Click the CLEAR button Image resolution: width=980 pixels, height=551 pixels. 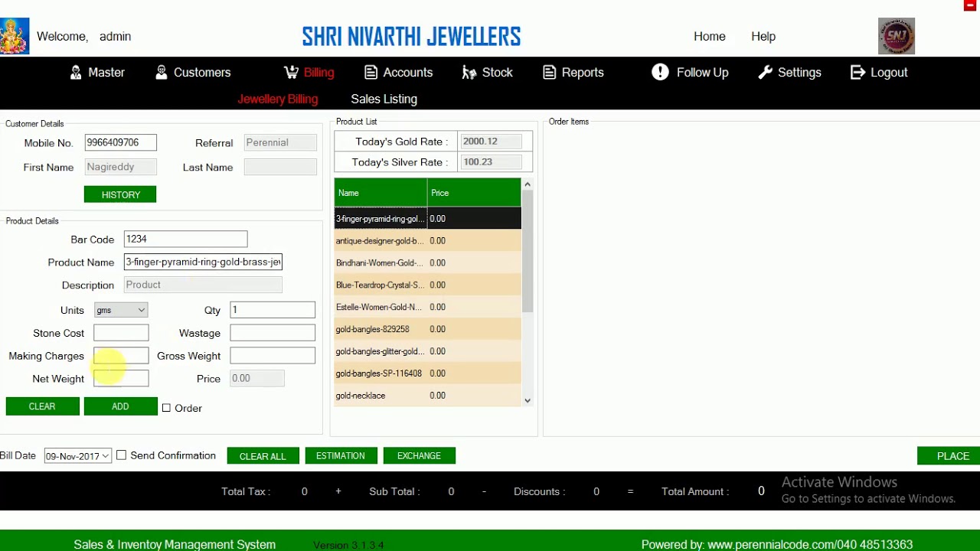pyautogui.click(x=42, y=406)
